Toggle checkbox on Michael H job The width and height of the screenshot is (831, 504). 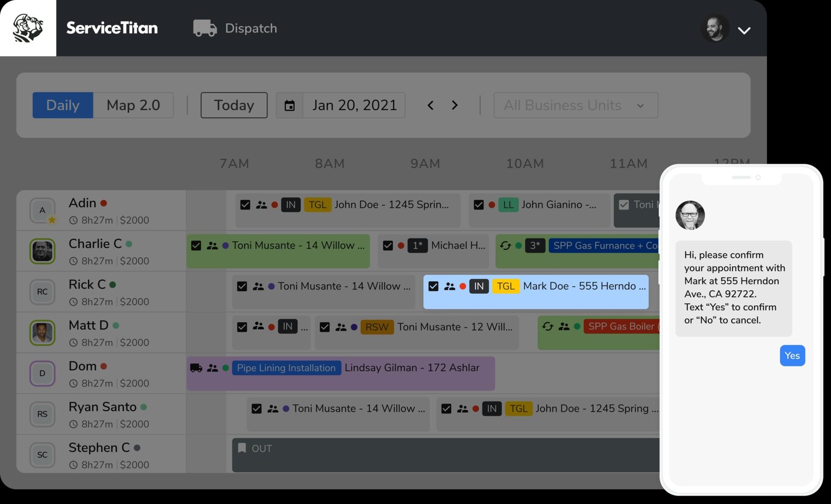pos(388,246)
